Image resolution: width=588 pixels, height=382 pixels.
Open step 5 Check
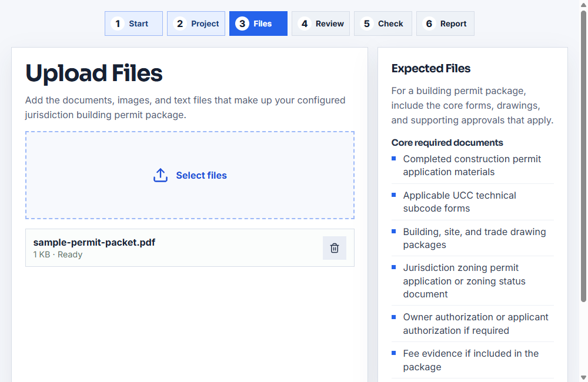click(383, 24)
